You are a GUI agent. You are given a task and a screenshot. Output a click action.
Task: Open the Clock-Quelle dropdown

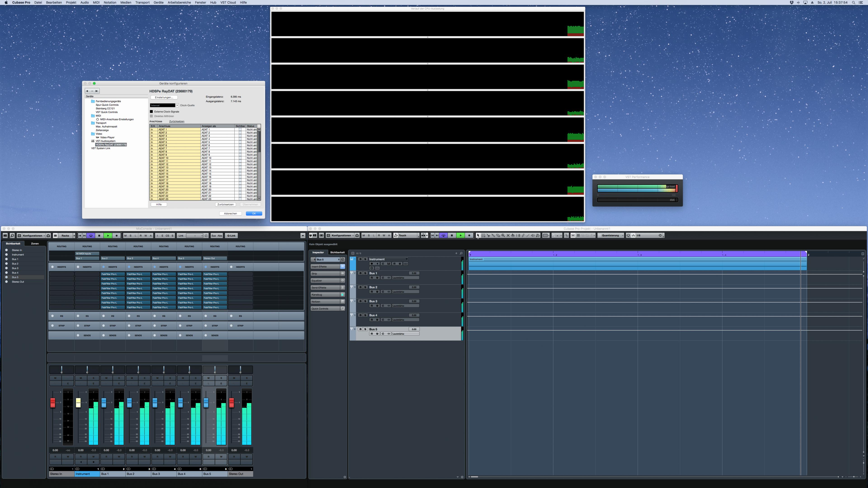(x=177, y=105)
